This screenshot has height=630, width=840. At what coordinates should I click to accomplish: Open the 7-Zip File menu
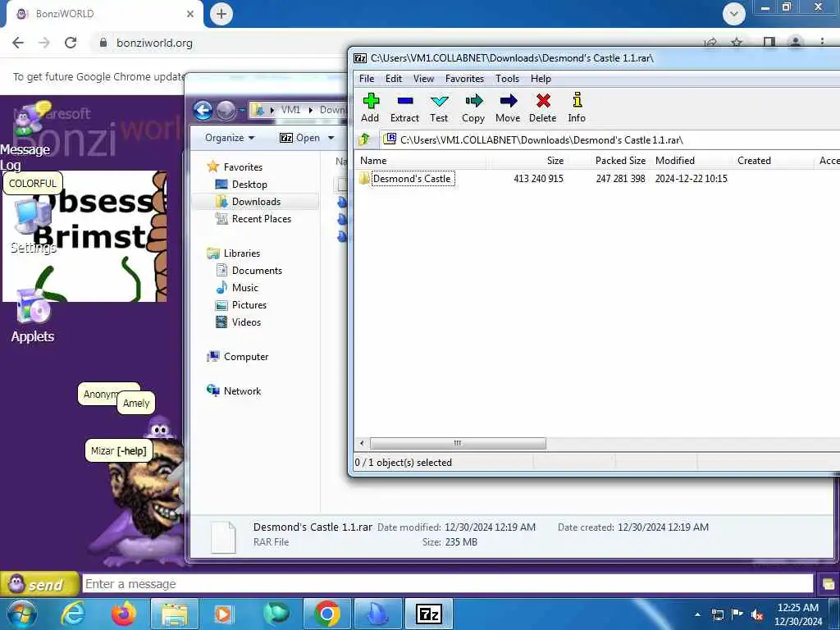click(x=367, y=79)
